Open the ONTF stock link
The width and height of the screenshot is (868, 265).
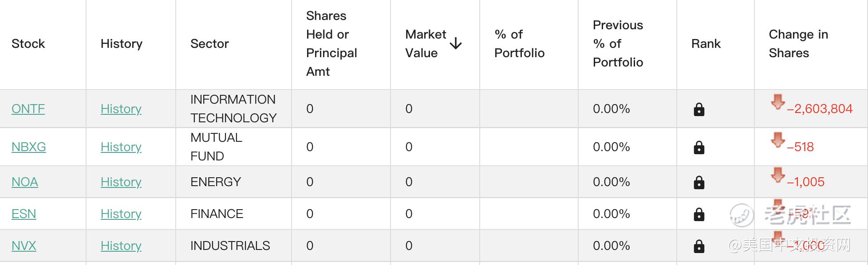pos(28,109)
